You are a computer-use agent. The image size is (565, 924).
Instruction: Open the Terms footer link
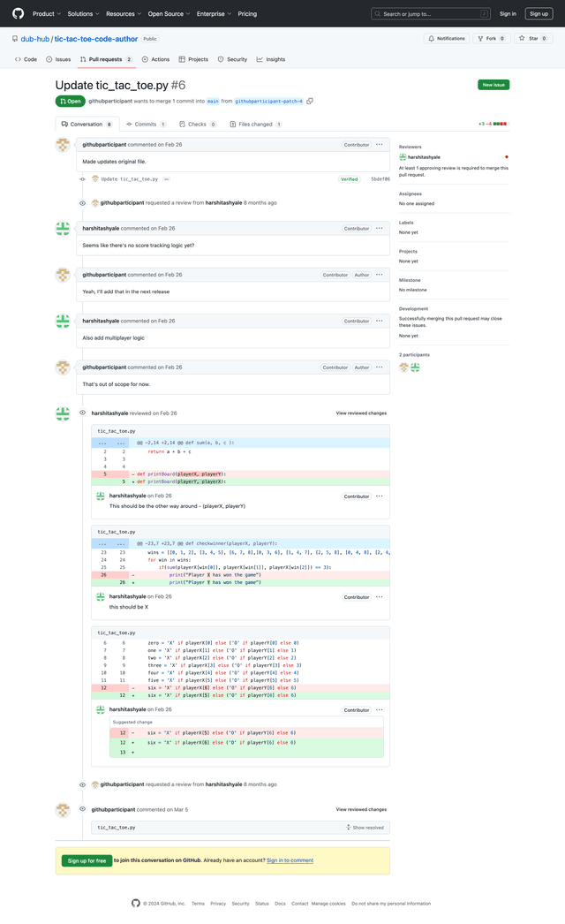[x=198, y=904]
